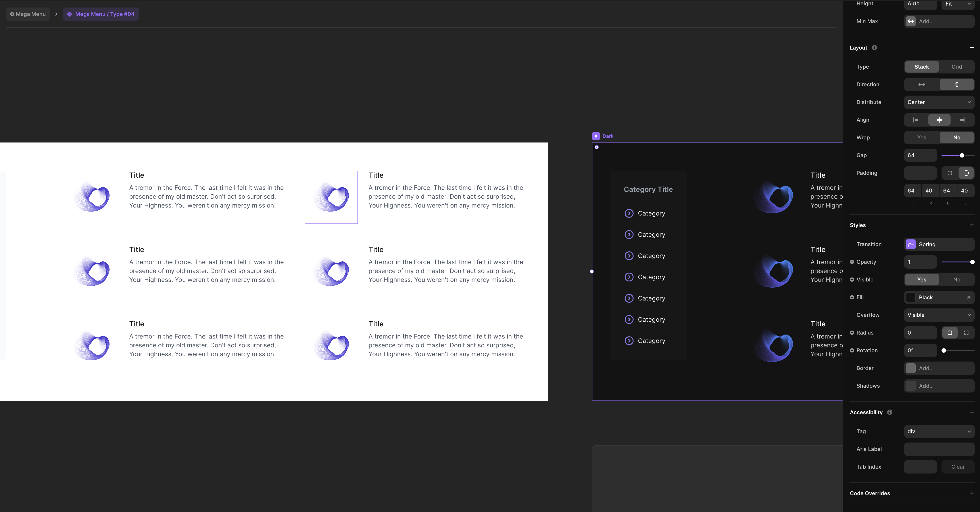Set Visible to No
The width and height of the screenshot is (980, 512).
click(956, 280)
